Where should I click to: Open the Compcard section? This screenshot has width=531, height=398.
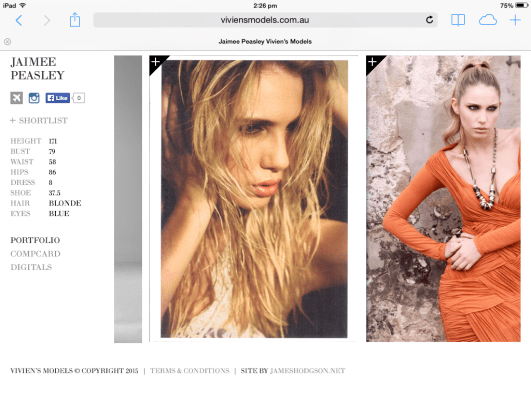36,254
